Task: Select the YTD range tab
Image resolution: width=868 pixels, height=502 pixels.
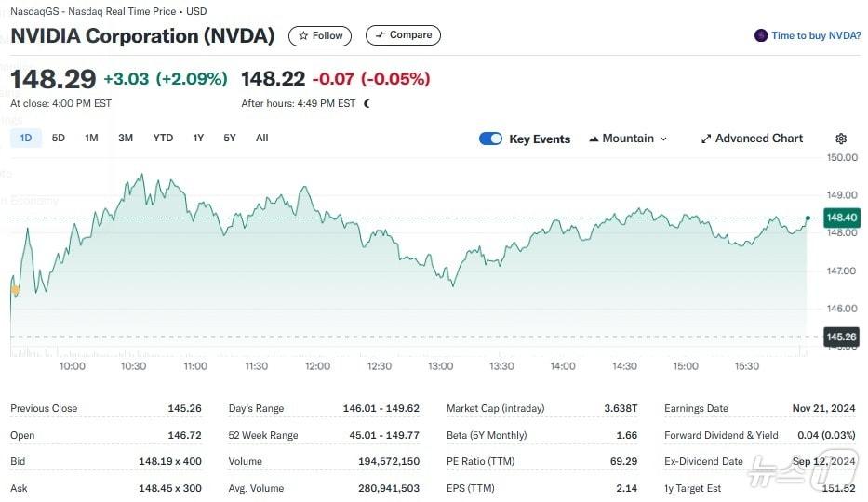Action: [x=163, y=138]
